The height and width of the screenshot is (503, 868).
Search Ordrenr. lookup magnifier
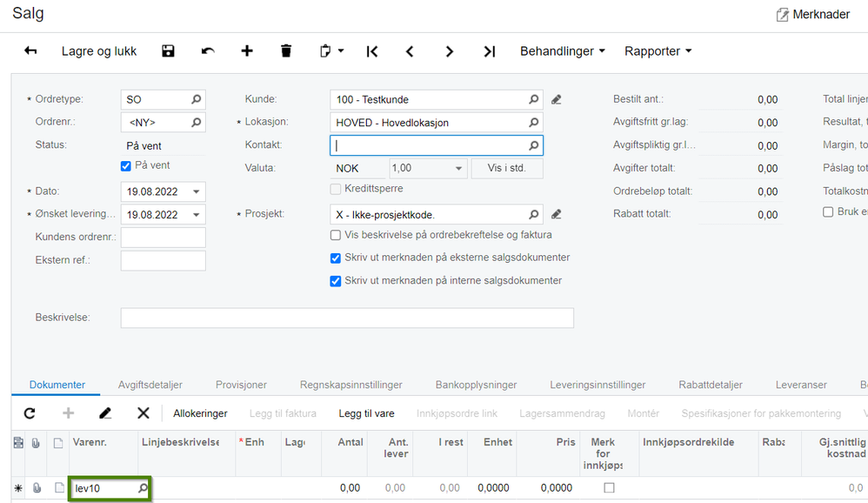[x=196, y=123]
